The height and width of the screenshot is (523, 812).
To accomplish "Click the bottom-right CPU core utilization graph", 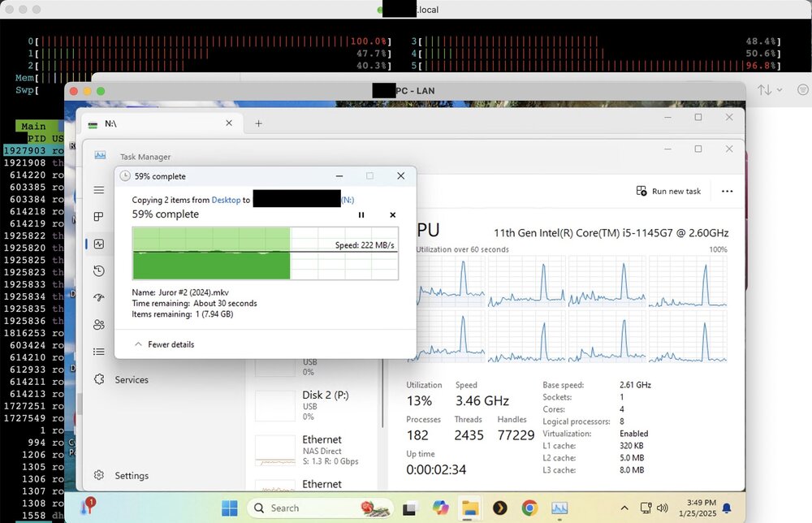I will click(x=688, y=336).
